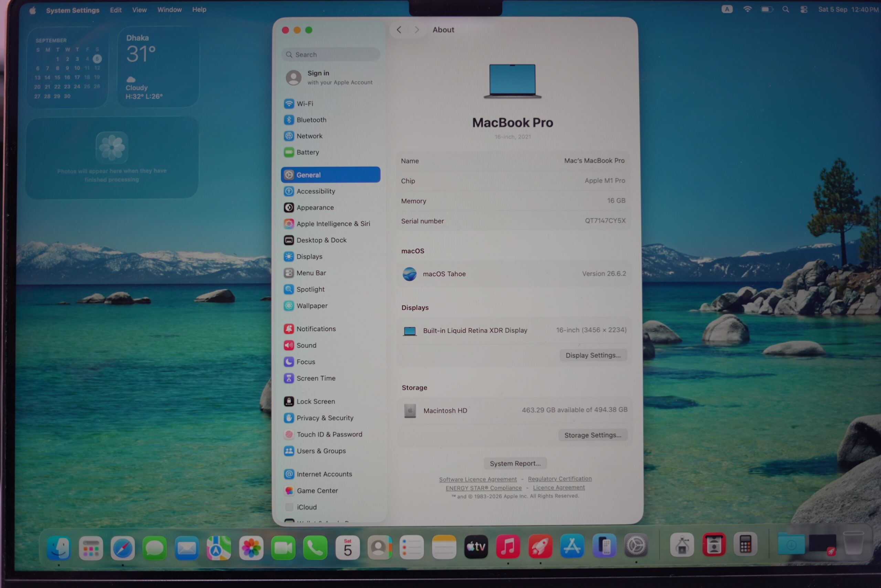Click the Macintosh HD storage row
881x588 pixels.
[515, 410]
